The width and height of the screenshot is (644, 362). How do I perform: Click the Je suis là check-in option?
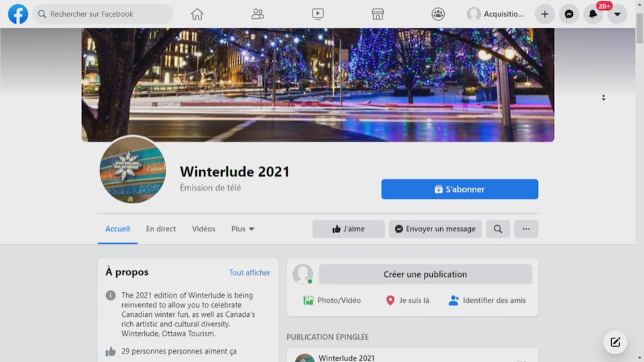[x=408, y=300]
